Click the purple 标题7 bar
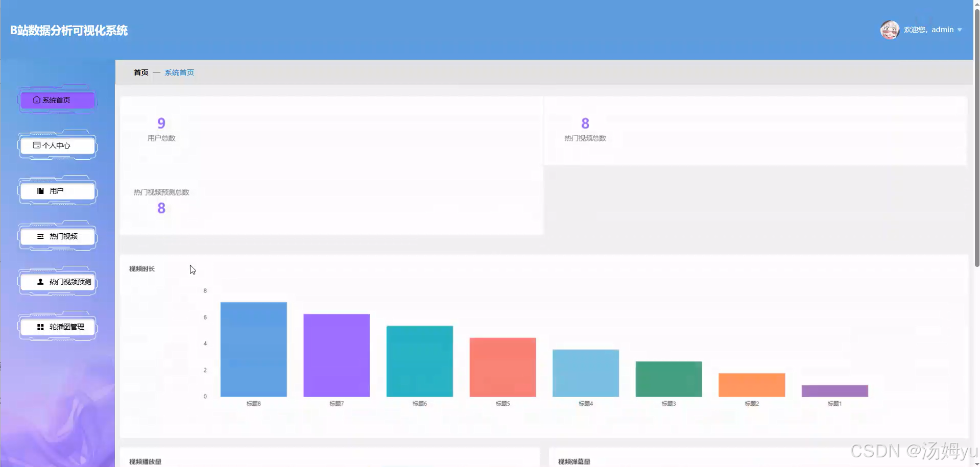This screenshot has width=980, height=467. (337, 355)
